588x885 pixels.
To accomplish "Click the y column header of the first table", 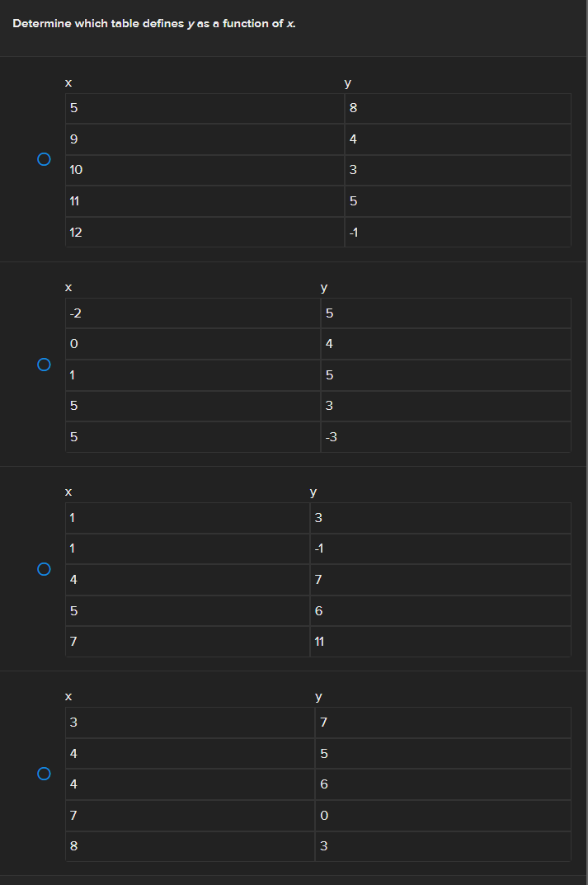I will pos(348,82).
